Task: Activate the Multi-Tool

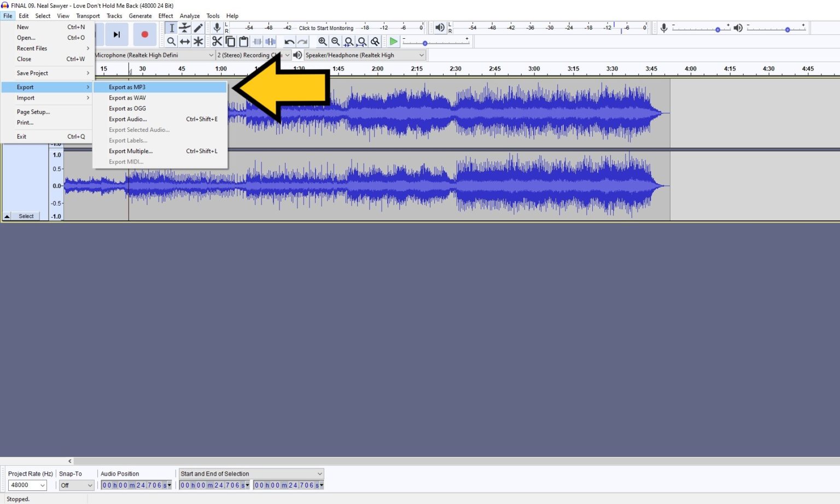Action: click(199, 41)
